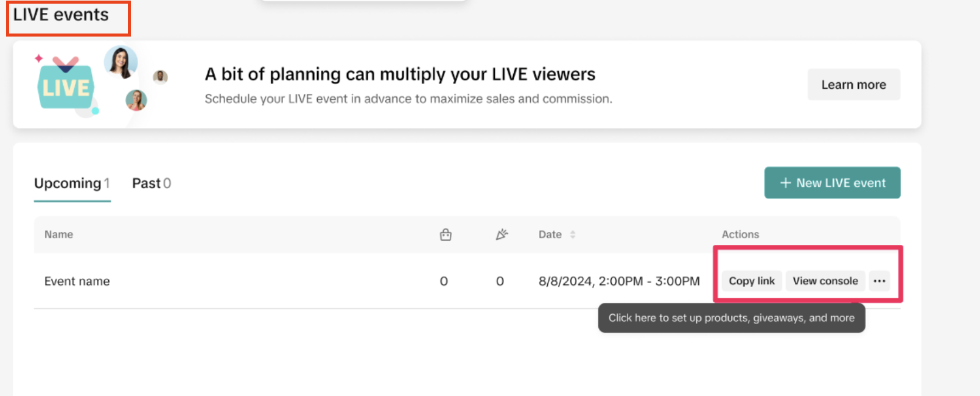
Task: Select the Event name row title
Action: tap(77, 281)
